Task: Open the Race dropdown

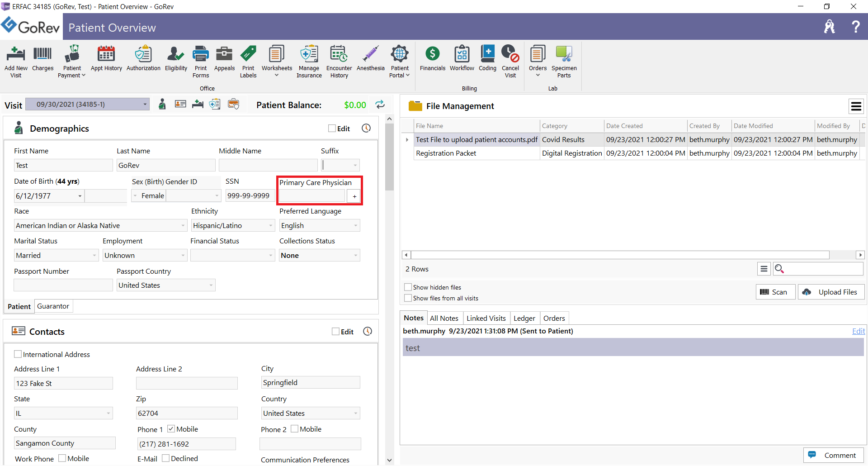Action: (x=183, y=225)
